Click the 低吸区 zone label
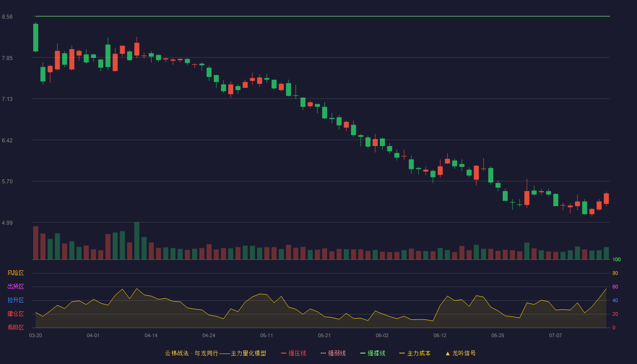The height and width of the screenshot is (364, 637). [15, 327]
